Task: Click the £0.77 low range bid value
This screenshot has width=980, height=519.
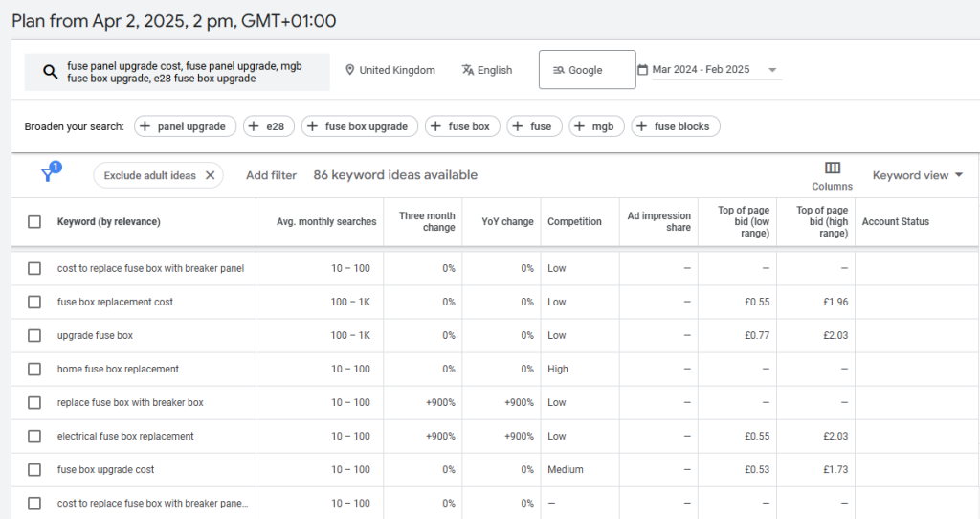Action: tap(757, 336)
